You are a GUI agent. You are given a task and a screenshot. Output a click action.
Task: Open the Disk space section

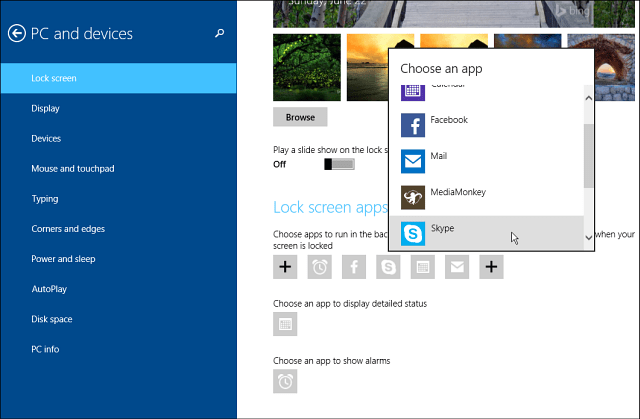click(118, 319)
